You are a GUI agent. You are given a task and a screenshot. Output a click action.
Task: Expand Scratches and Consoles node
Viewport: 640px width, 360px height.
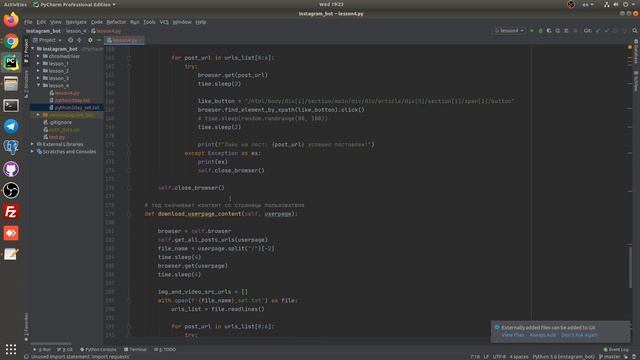click(33, 151)
